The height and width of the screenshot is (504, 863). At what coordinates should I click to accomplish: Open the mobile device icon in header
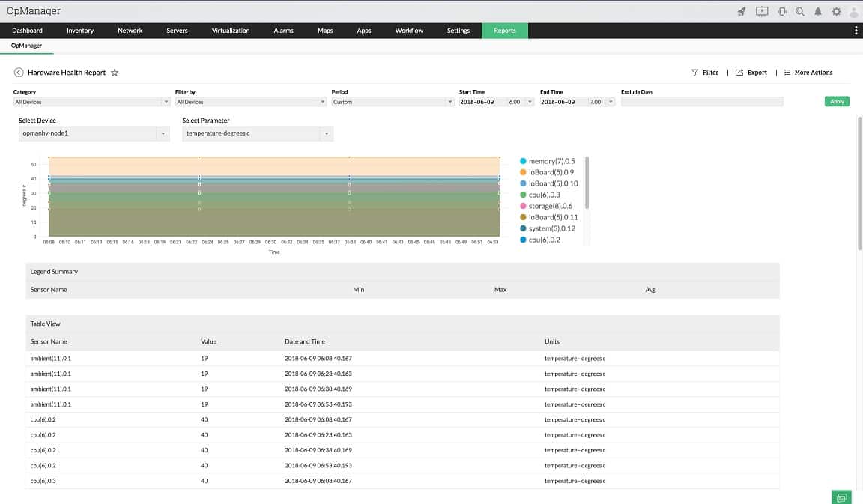click(782, 11)
